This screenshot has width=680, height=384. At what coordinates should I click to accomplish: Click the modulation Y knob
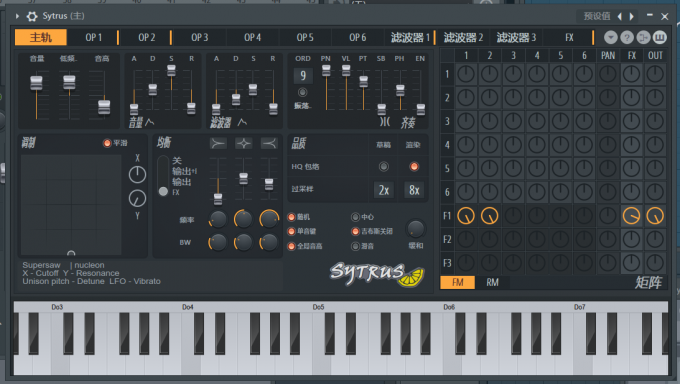click(137, 198)
